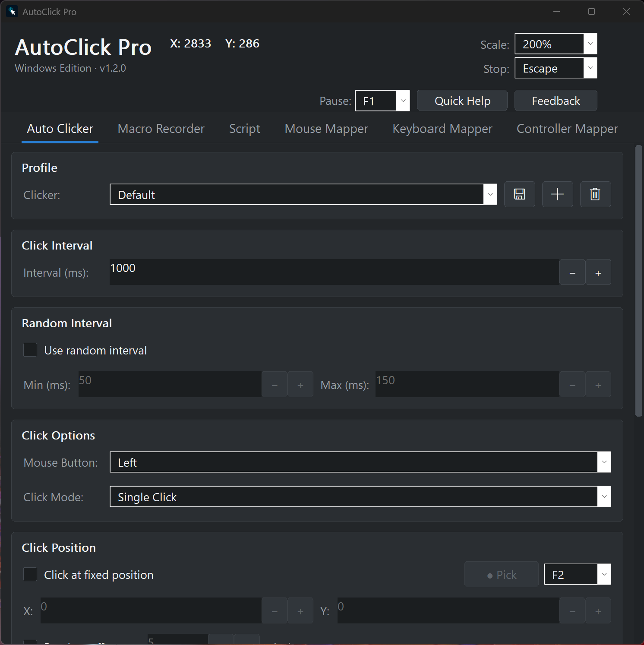Increase the fixed position Y value
Screen dimensions: 644x645
click(598, 610)
